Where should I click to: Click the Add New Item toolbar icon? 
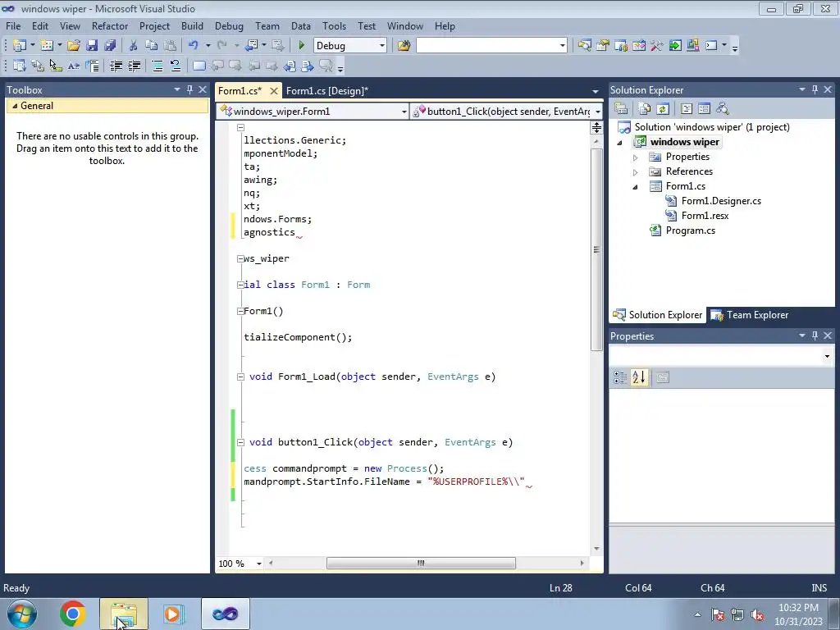click(x=47, y=46)
